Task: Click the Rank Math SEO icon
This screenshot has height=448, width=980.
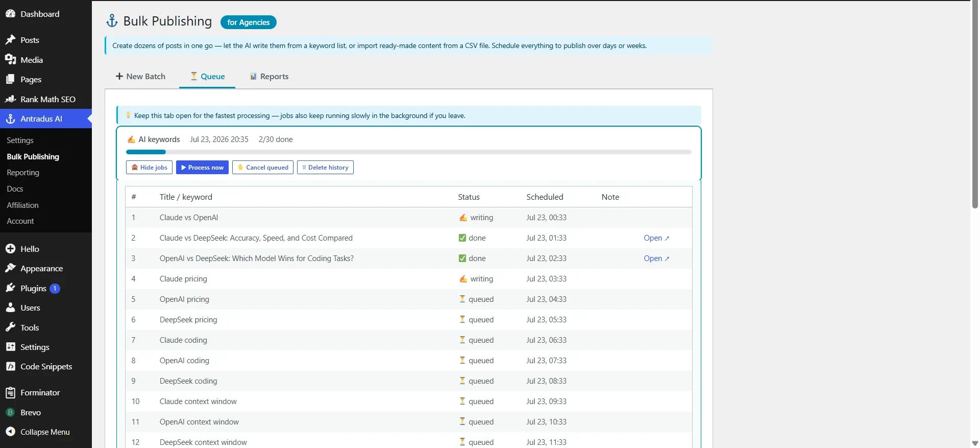Action: [x=10, y=99]
